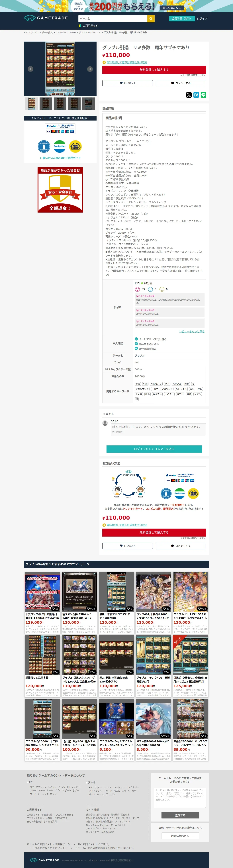Click the Mini Stop icon in sidebar
This screenshot has height=868, width=233.
point(75,146)
